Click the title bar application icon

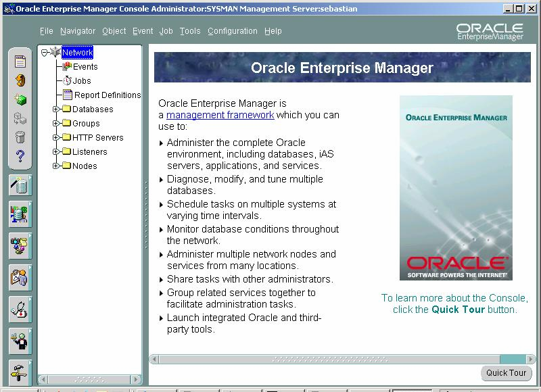(x=9, y=9)
